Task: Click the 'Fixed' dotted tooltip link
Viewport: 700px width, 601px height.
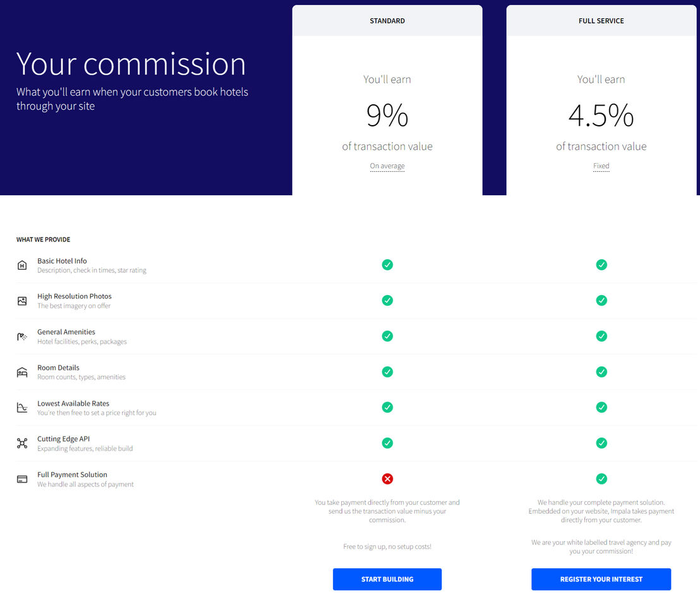Action: 601,166
